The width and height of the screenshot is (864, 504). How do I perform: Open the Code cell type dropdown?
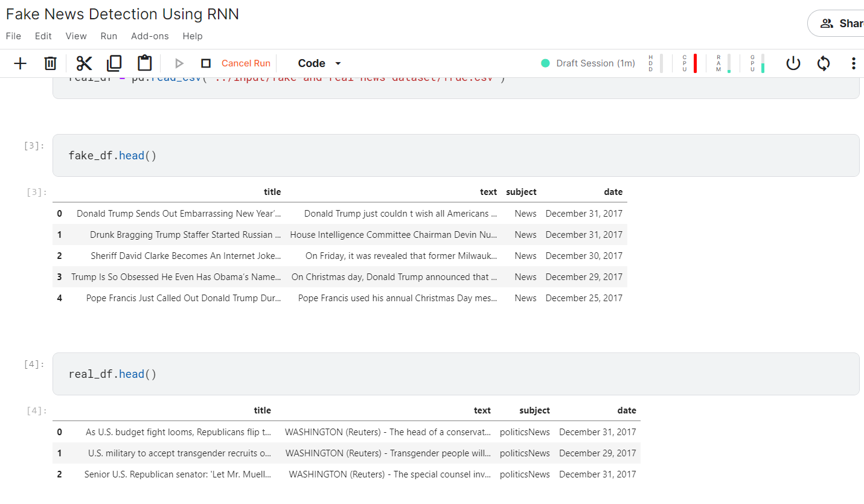[x=319, y=63]
